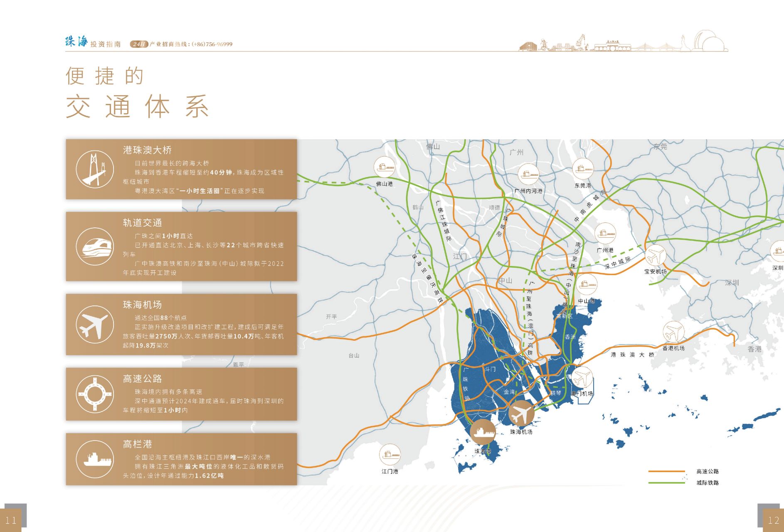Click the 高速公路 card title
The height and width of the screenshot is (532, 784).
[x=142, y=379]
